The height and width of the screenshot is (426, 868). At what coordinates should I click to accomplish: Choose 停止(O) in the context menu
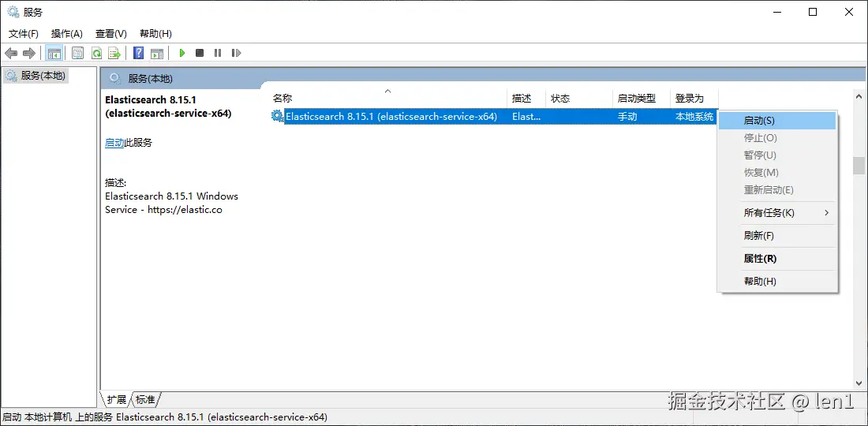coord(778,138)
